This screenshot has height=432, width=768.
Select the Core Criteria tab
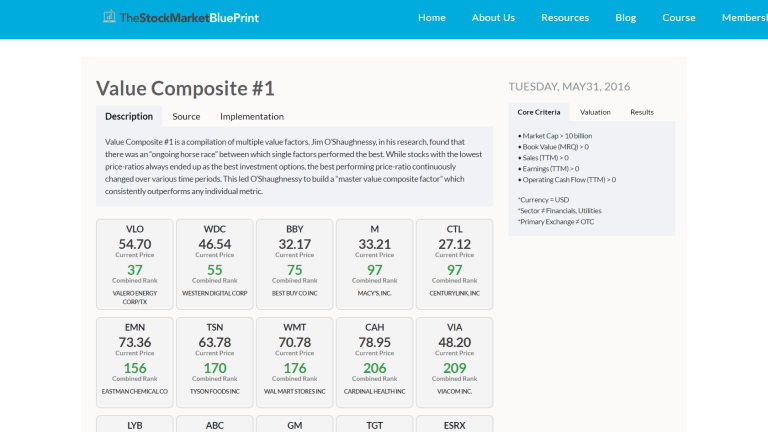point(539,112)
